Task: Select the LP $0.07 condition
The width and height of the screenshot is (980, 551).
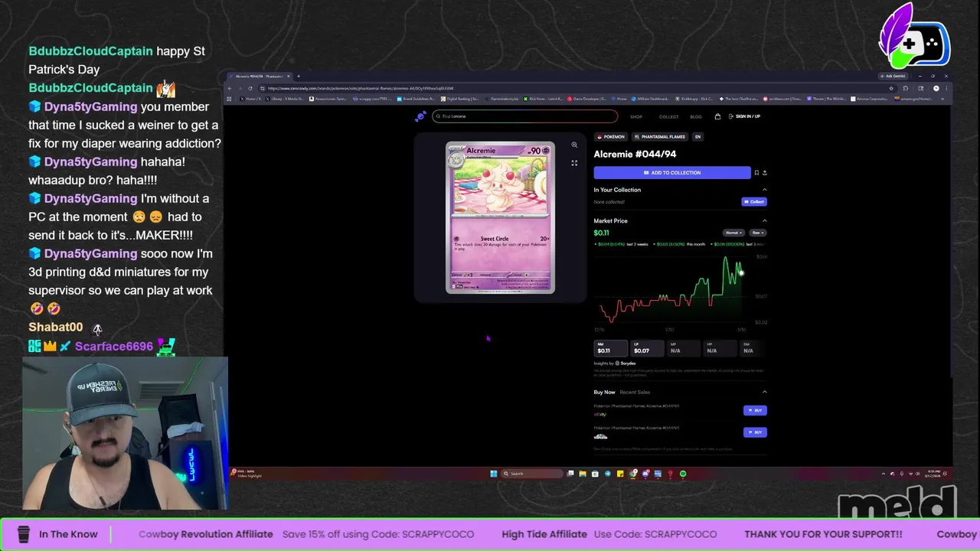Action: 648,348
